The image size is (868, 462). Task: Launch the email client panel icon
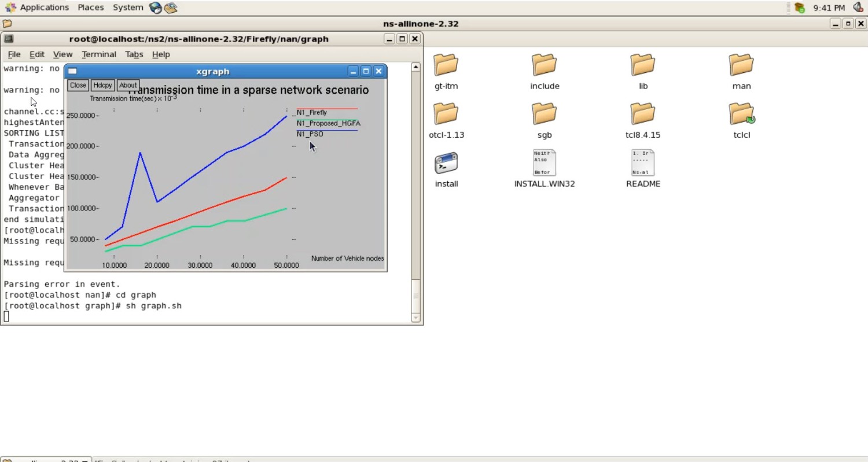[x=171, y=8]
